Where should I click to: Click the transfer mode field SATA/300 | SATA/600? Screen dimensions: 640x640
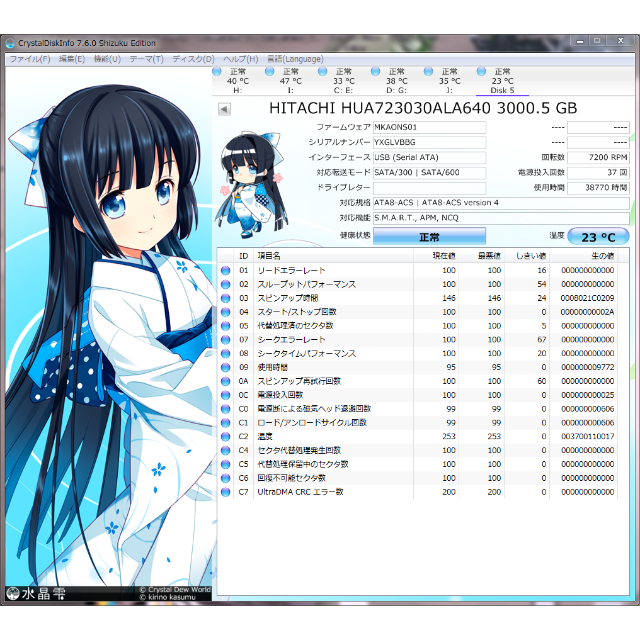point(429,173)
